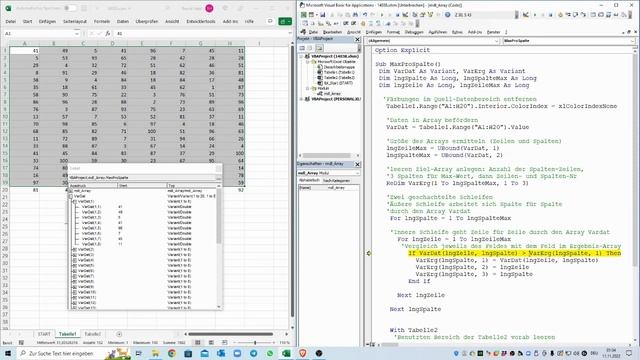Viewport: 640px width, 360px height.
Task: Open the notification center icon
Action: [x=629, y=353]
